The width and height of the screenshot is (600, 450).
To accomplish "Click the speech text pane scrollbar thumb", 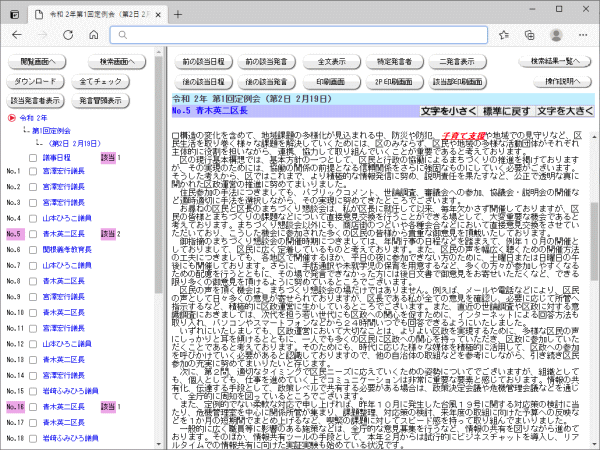I will point(594,241).
